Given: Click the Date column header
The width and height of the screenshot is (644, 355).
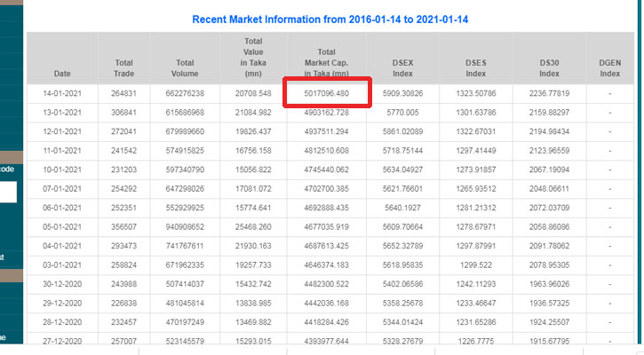Looking at the screenshot, I should (62, 74).
